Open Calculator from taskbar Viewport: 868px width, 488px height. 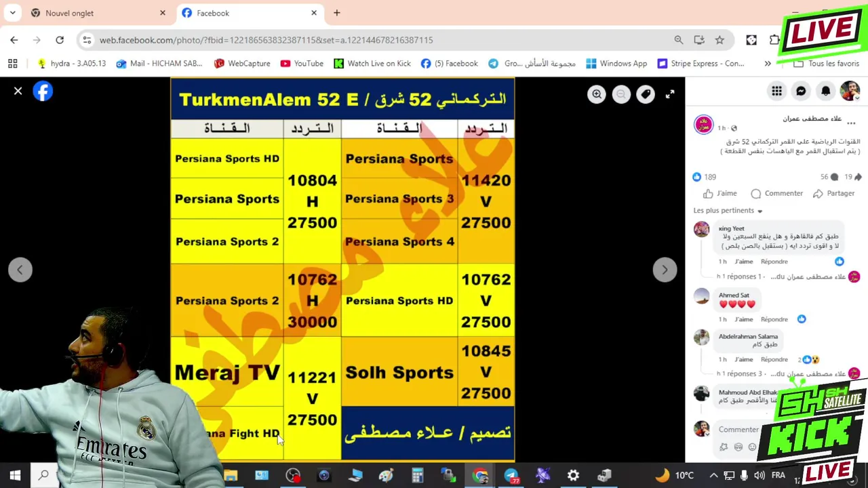point(418,475)
